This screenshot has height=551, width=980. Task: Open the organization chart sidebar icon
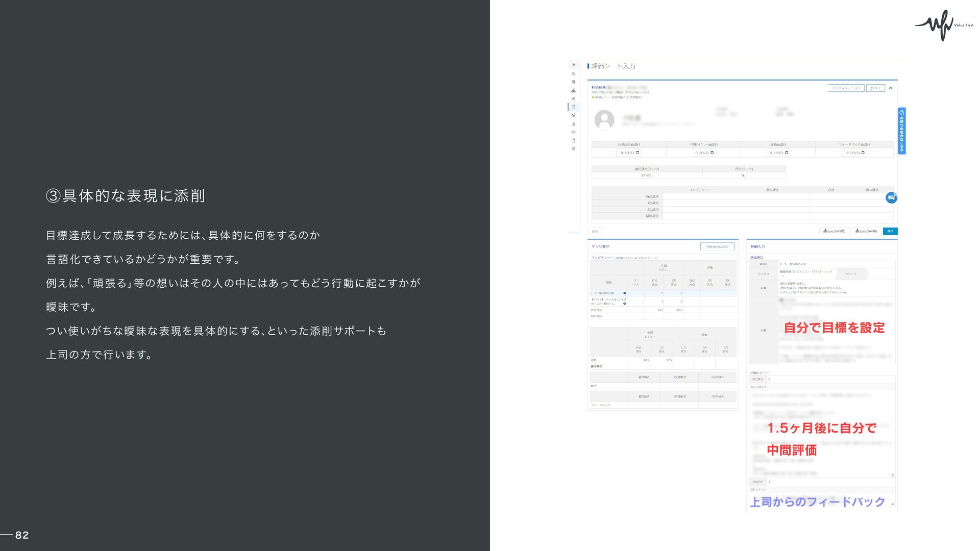(x=573, y=90)
